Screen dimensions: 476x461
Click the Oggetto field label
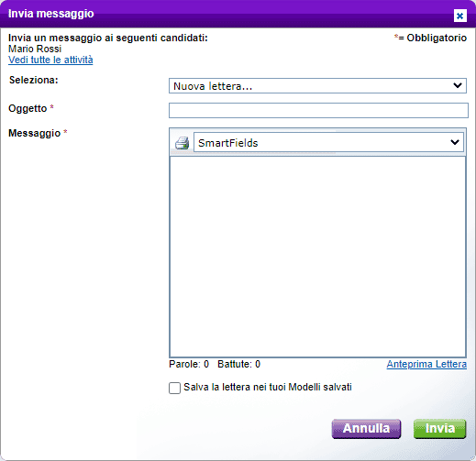(28, 108)
